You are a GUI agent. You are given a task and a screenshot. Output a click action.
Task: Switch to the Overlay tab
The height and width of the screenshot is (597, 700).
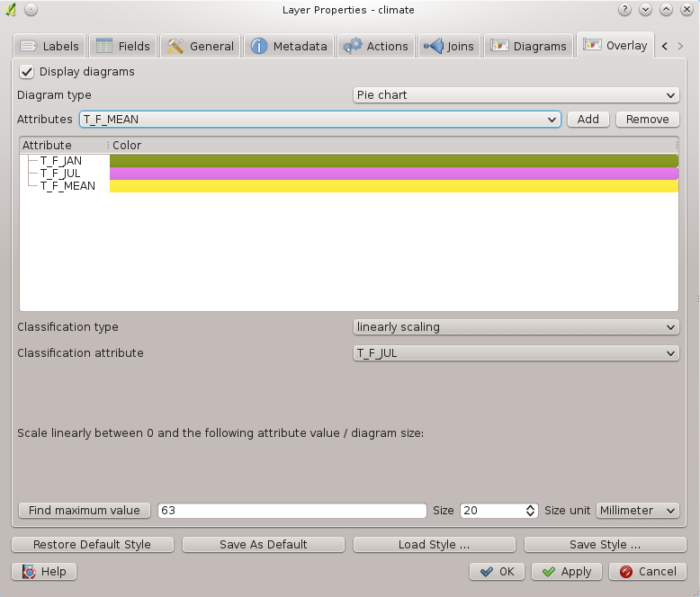coord(615,45)
